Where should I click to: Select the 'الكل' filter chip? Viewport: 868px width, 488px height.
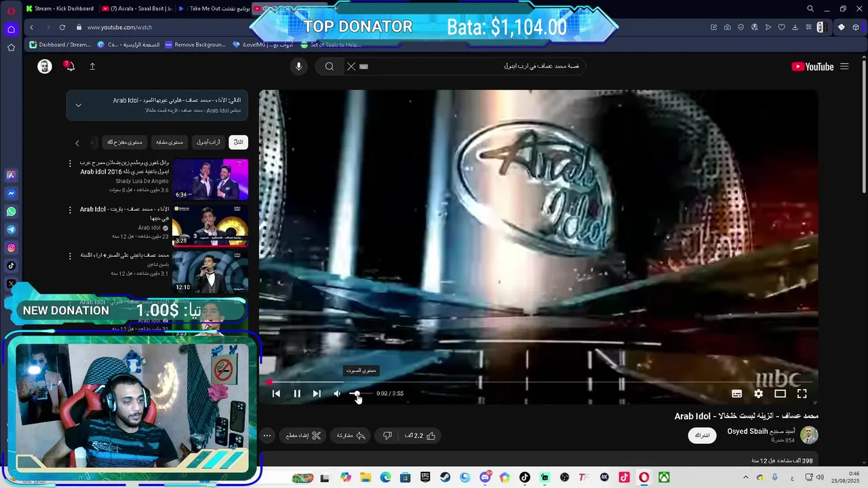238,142
